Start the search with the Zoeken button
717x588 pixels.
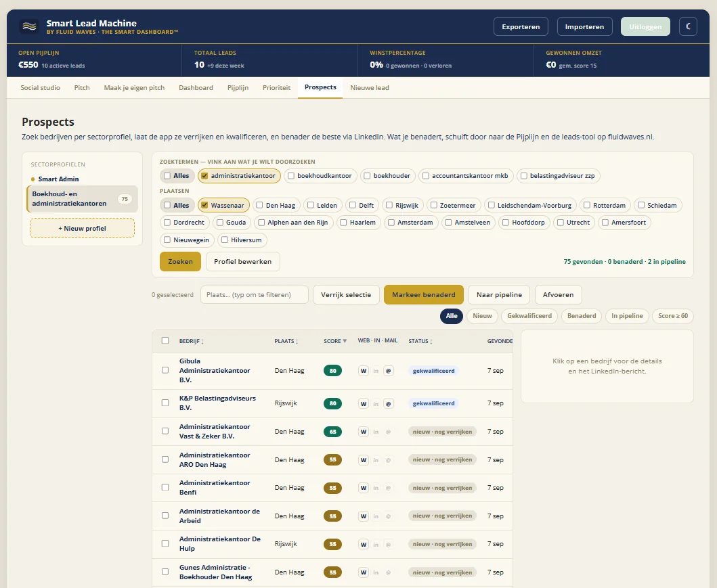(x=180, y=262)
